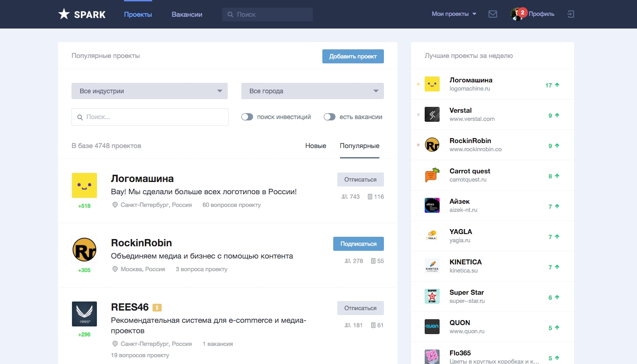This screenshot has height=364, width=637.
Task: Expand the Все города dropdown
Action: pos(312,91)
